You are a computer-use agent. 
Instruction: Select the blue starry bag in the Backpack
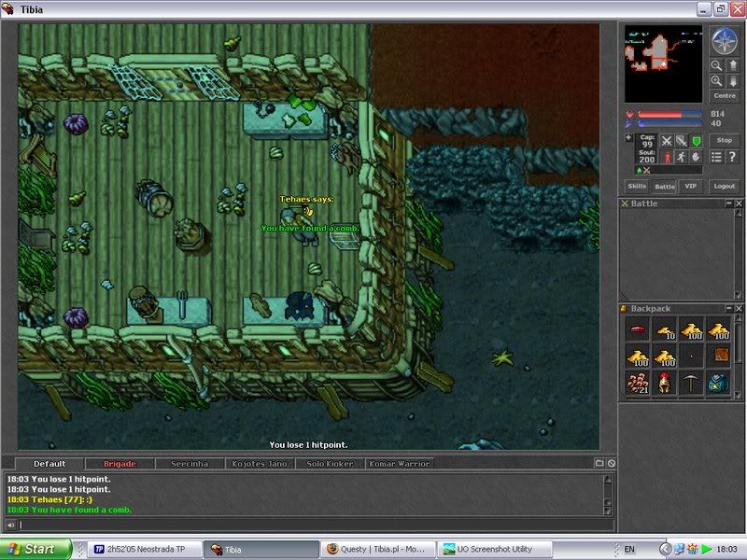click(x=718, y=383)
